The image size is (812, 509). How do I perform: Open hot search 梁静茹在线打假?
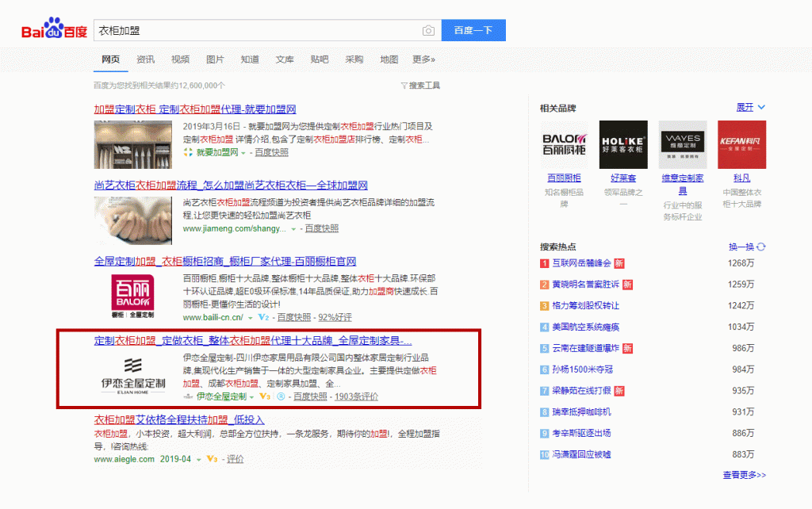click(581, 391)
